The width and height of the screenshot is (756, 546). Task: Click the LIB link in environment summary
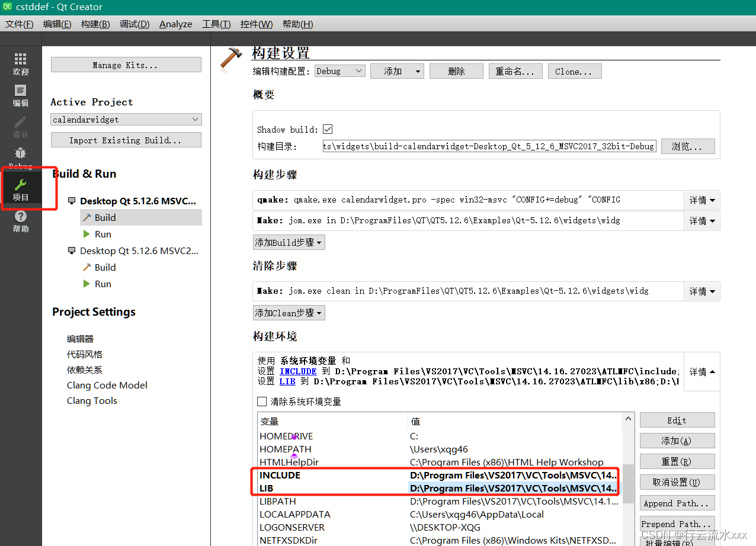click(x=287, y=382)
